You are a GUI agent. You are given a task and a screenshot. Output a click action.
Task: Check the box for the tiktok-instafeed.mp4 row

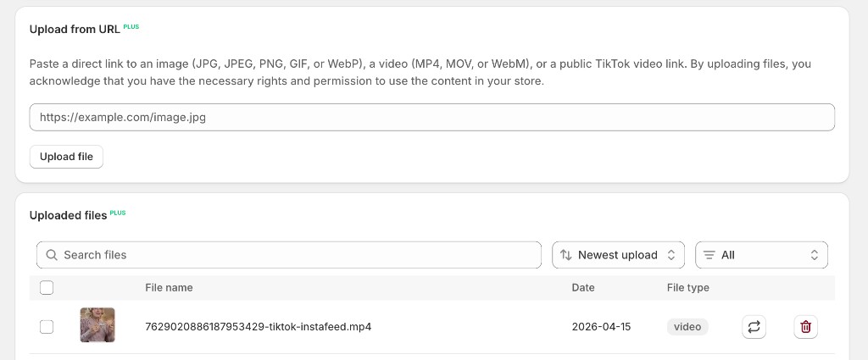(47, 327)
